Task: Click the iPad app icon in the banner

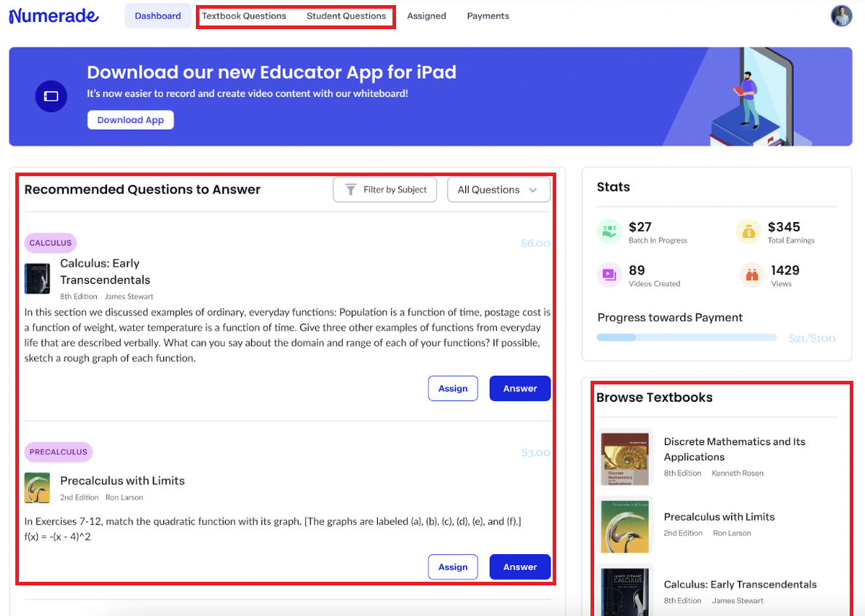Action: [51, 96]
